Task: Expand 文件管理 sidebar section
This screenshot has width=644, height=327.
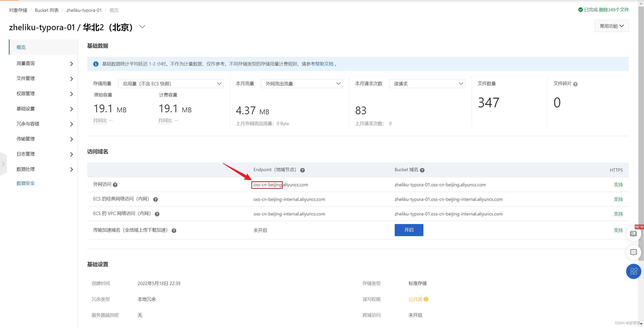Action: click(43, 79)
